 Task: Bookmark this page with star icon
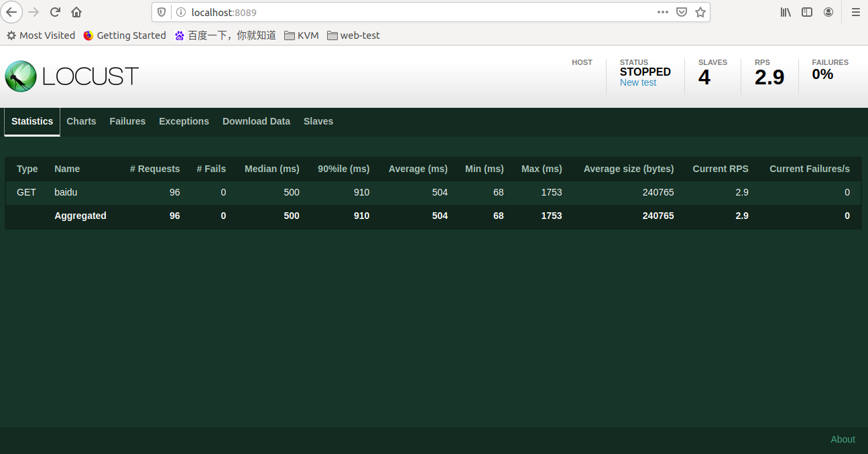700,12
